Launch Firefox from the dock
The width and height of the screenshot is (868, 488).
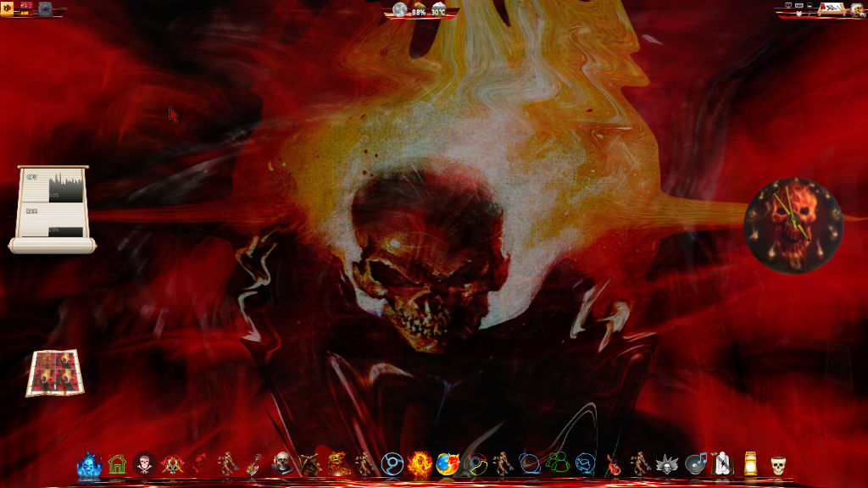tap(448, 464)
